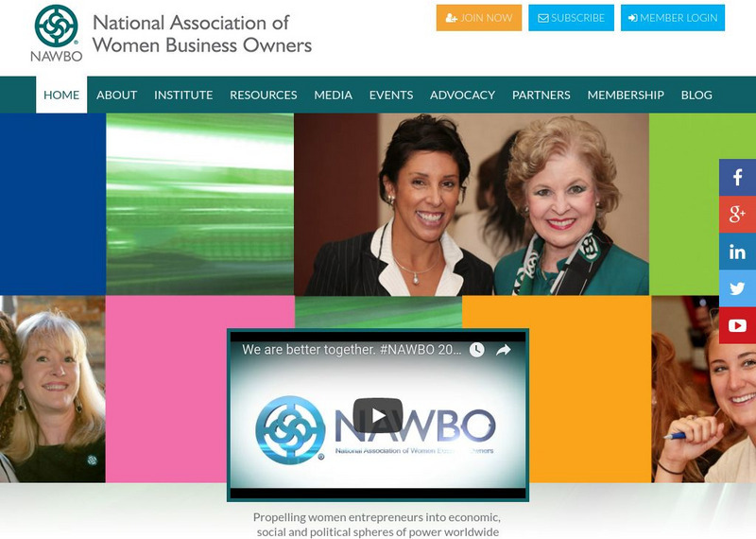Open the LinkedIn sidebar icon
This screenshot has width=756, height=539.
pos(737,252)
